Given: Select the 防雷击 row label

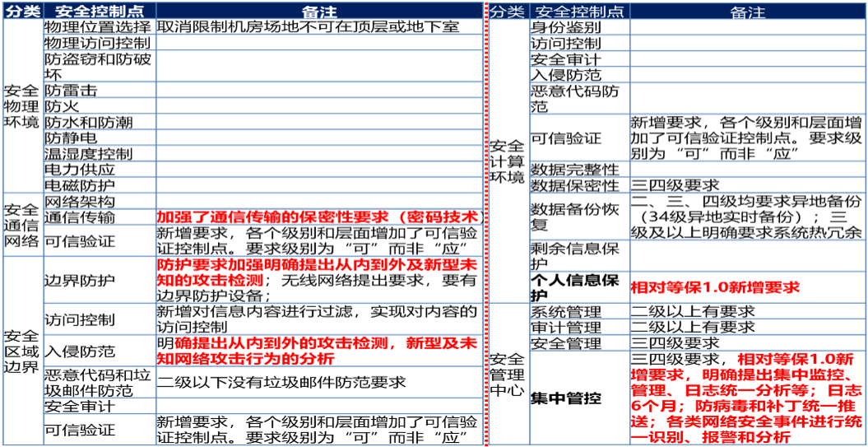Looking at the screenshot, I should pyautogui.click(x=100, y=90).
